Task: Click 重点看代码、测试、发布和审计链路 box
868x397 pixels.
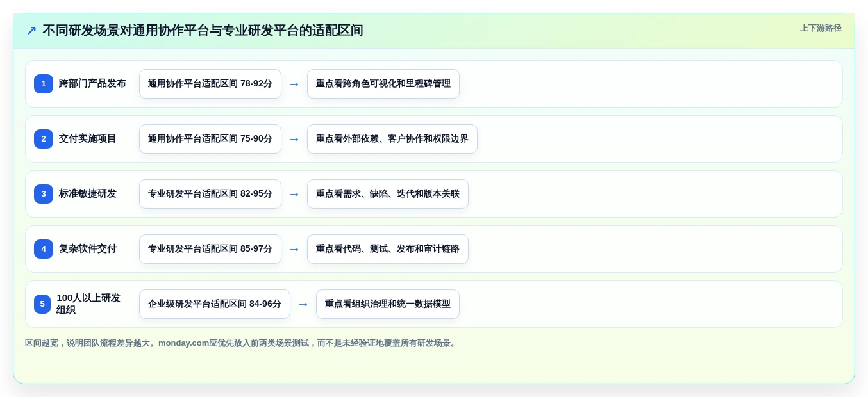Action: (388, 249)
